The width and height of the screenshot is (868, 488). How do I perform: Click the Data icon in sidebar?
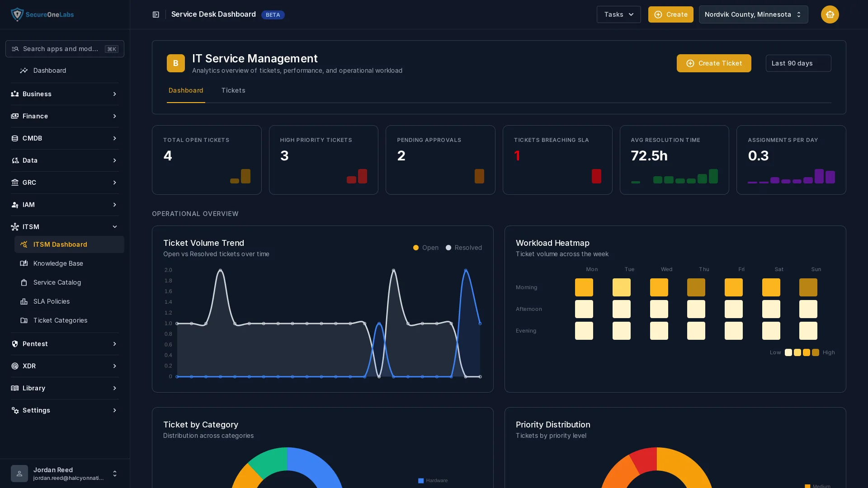[x=15, y=160]
